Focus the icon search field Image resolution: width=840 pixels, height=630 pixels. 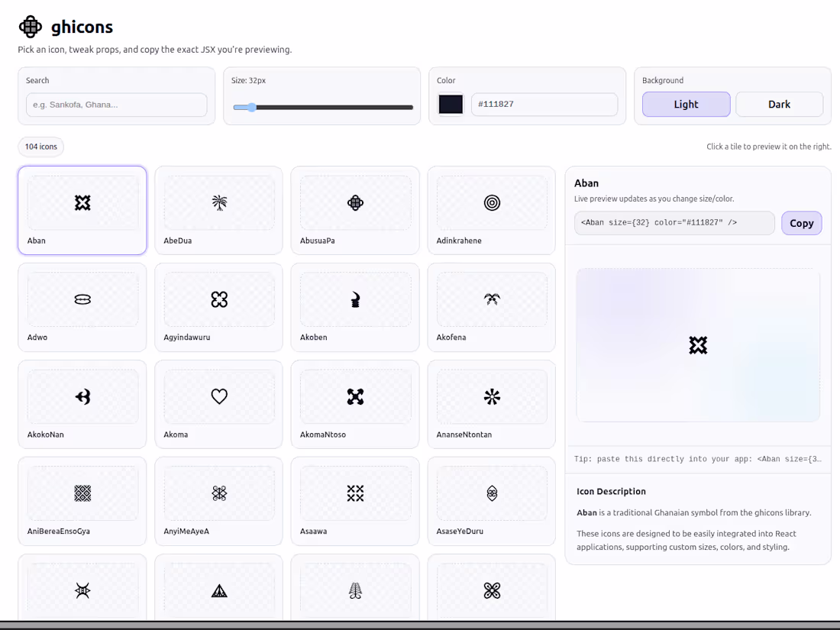[x=116, y=105]
